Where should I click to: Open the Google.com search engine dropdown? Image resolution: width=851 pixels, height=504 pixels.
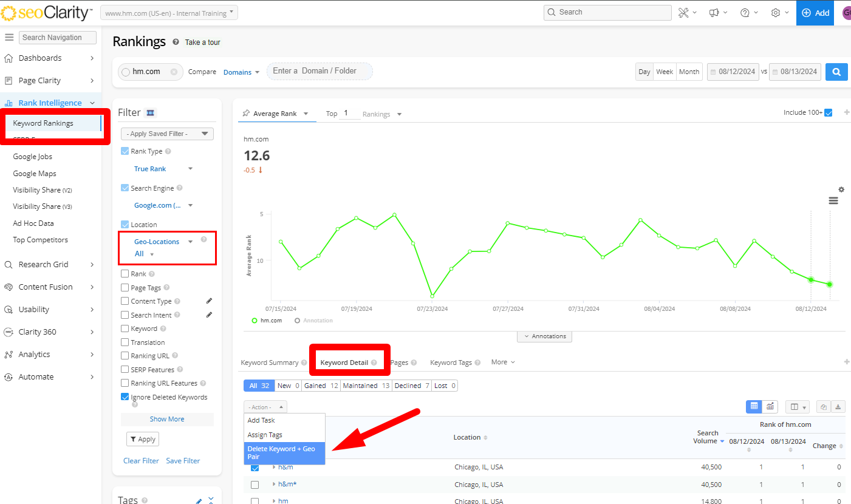click(163, 205)
